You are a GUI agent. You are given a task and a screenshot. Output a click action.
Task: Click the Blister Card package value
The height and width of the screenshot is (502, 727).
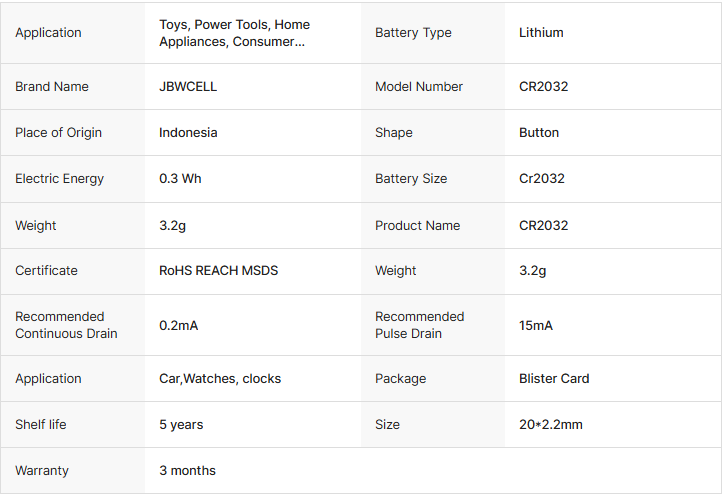(554, 379)
